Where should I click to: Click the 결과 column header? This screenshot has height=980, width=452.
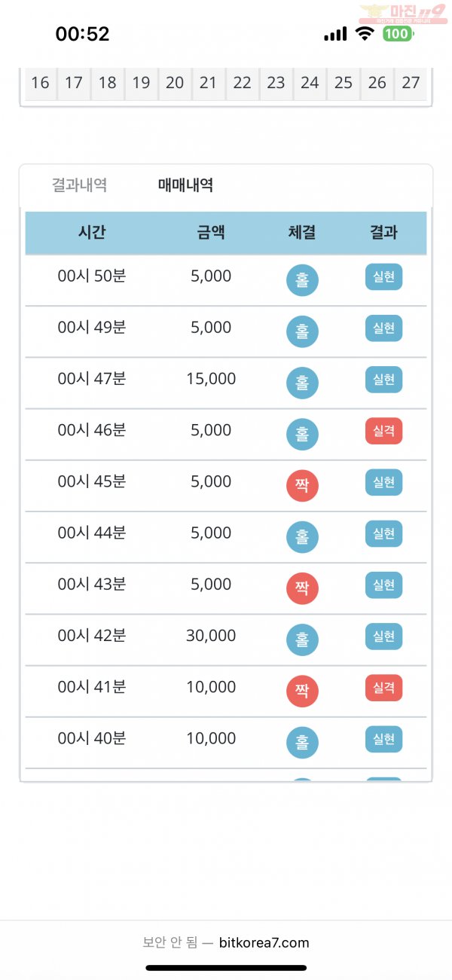tap(384, 233)
